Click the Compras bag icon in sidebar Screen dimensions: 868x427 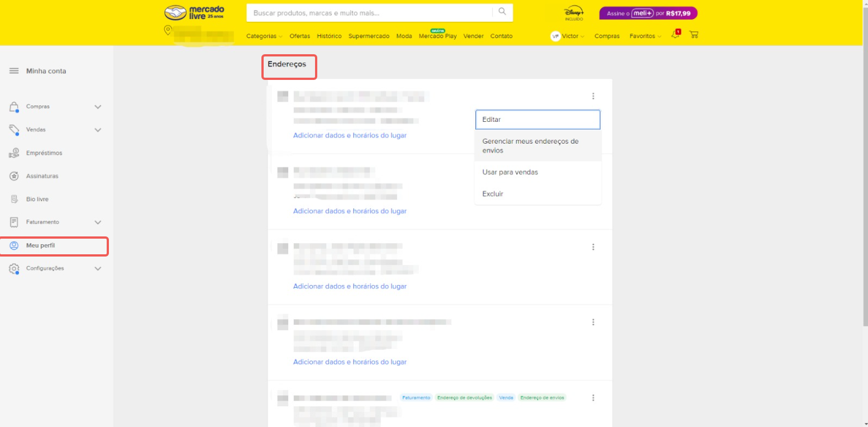tap(15, 107)
